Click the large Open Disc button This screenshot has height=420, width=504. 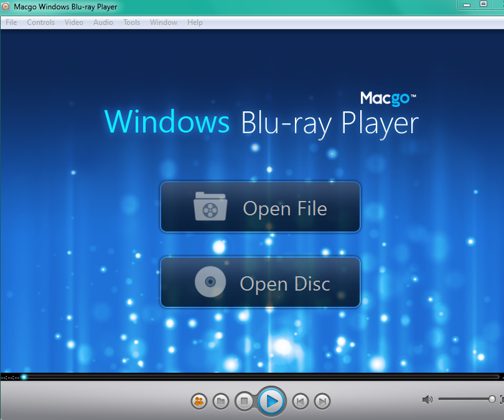click(260, 282)
